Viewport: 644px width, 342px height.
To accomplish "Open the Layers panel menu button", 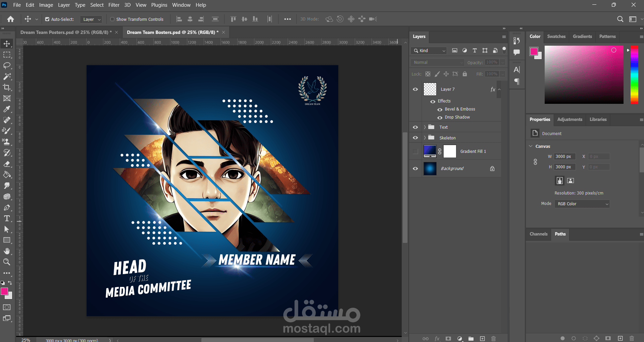I will pos(504,37).
